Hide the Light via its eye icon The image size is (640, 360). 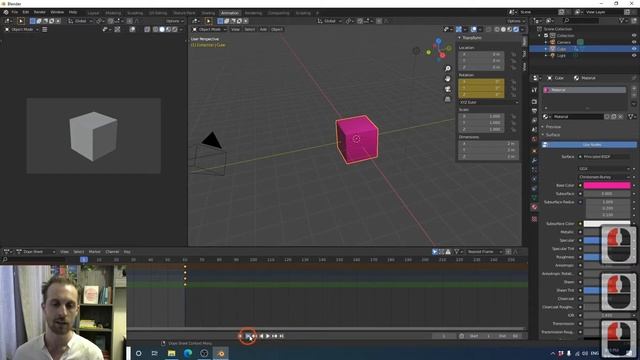click(x=634, y=56)
